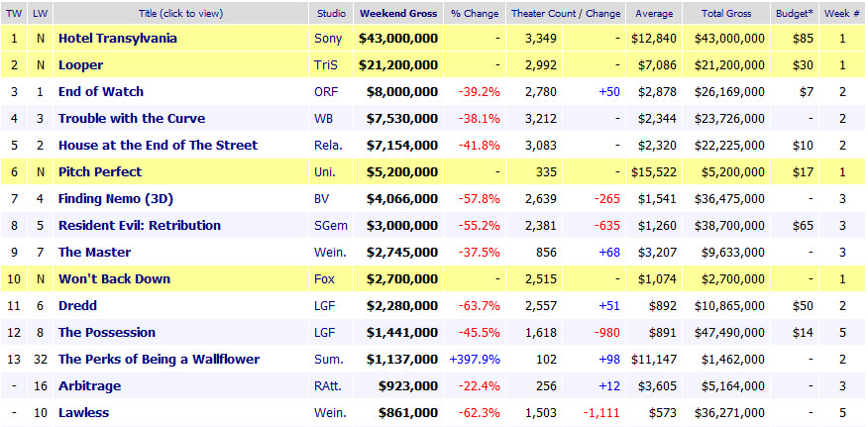Open the Hotel Transylvania title link
Screen dimensions: 868x427
click(x=118, y=39)
